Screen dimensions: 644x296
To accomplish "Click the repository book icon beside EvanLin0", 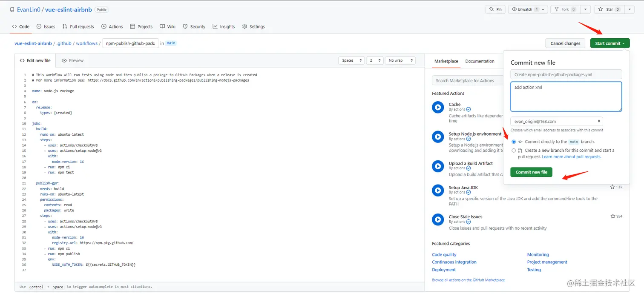I will click(12, 9).
